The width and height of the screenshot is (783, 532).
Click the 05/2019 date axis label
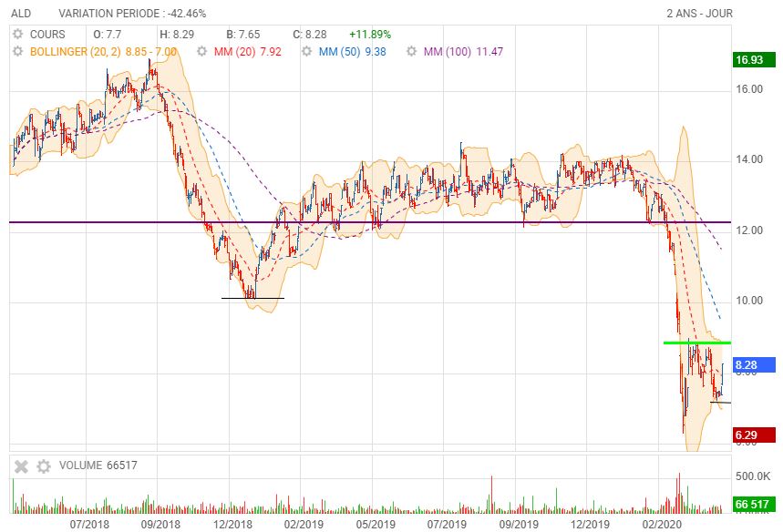coord(376,525)
